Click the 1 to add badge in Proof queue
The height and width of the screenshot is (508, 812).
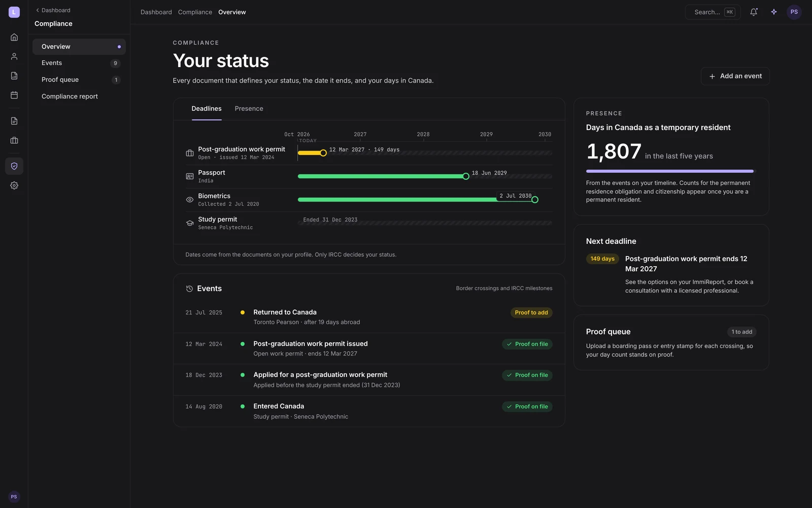[x=742, y=332]
